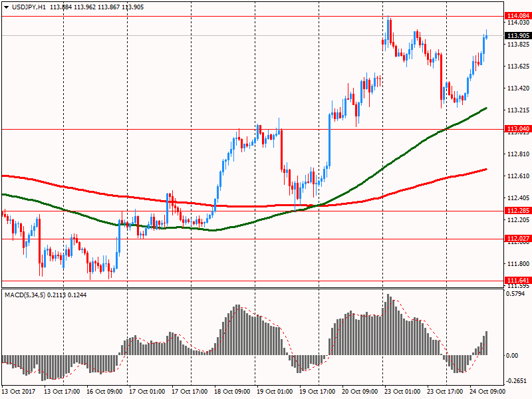Select the 20 Oct 09:00 time axis label
Viewport: 532px width, 399px height.
coord(360,392)
